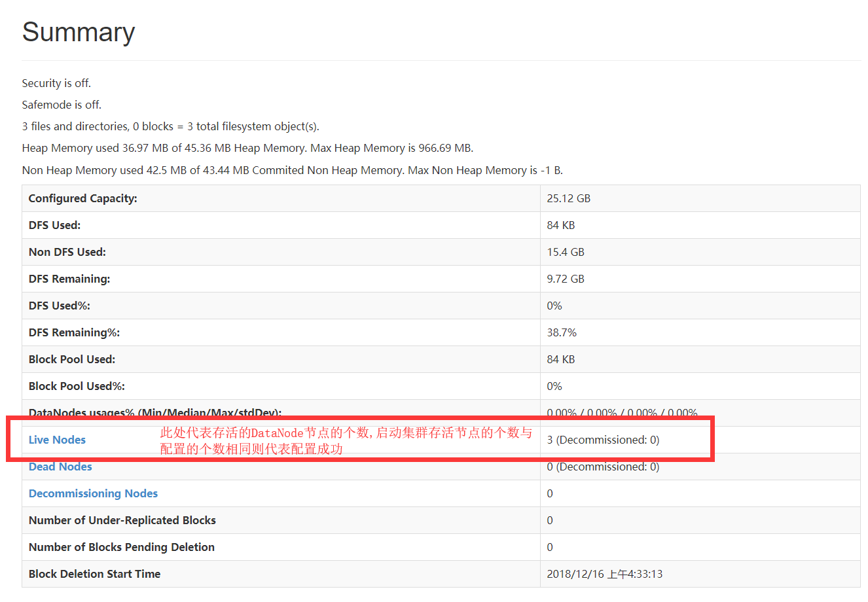Click the Blocks Pending Deletion value 0

(x=550, y=547)
